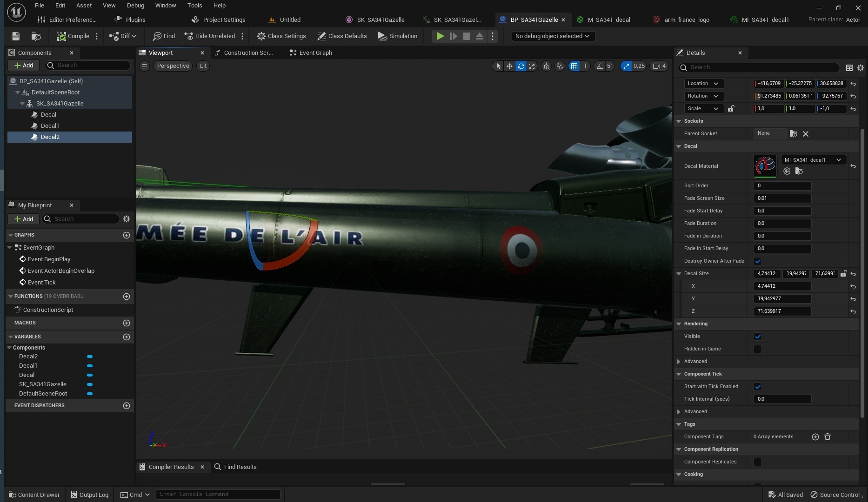Select the translate gizmo tool in viewport
Viewport: 868px width, 502px height.
(x=509, y=66)
